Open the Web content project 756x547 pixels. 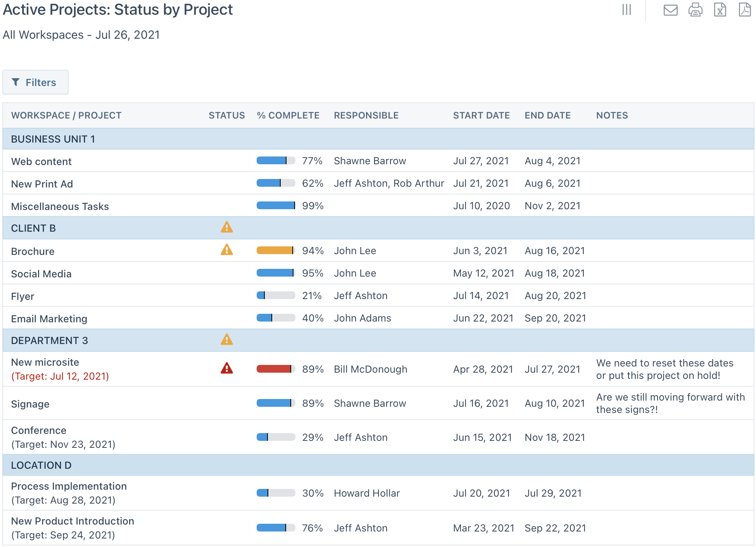point(41,161)
